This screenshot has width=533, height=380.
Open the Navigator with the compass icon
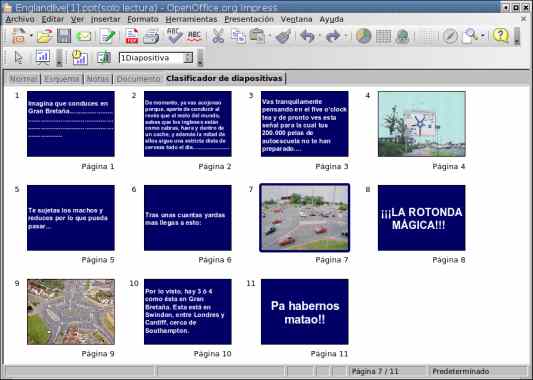[450, 36]
